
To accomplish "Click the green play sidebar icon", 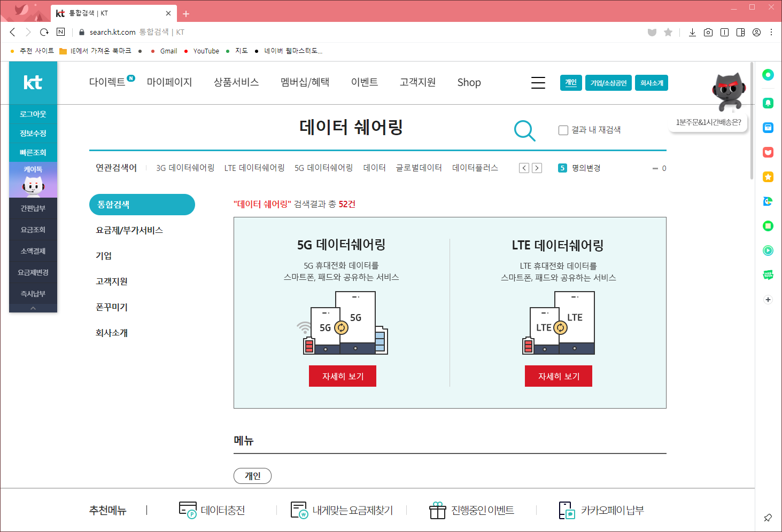I will click(x=768, y=251).
